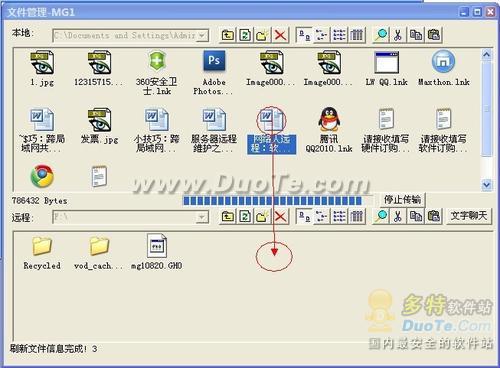The image size is (500, 368).
Task: Click local pane scrollbar down arrow
Action: point(487,184)
